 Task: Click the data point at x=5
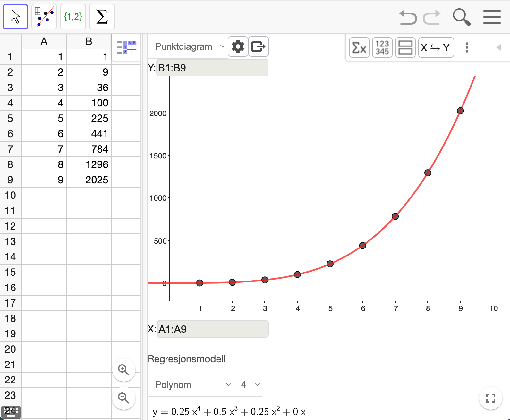[x=330, y=264]
